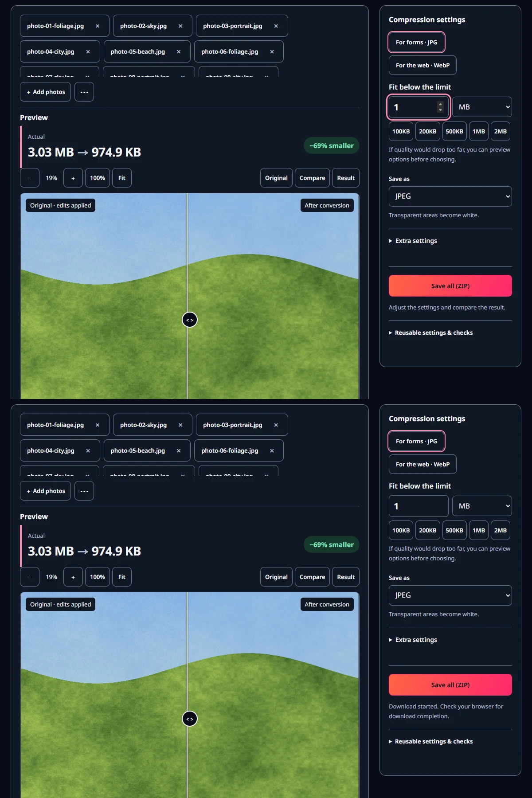Switch to Compare view in the upper preview
Screen dimensions: 532x798
(312, 178)
